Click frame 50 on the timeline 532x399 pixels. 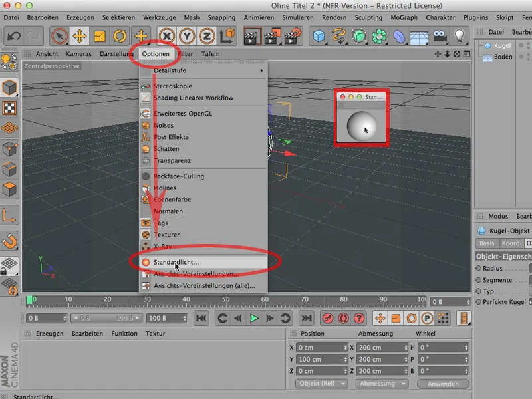coord(225,300)
